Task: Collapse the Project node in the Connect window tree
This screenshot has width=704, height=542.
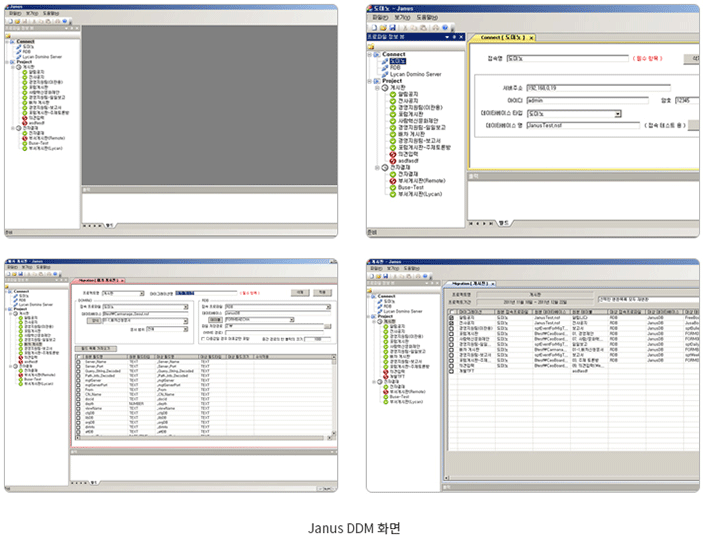Action: tap(370, 81)
